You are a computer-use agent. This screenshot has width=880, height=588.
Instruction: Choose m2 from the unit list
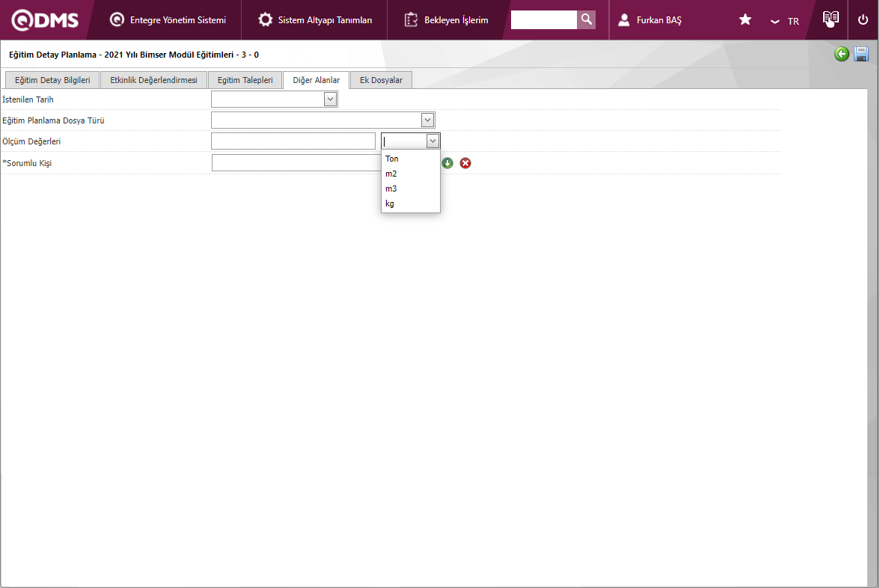coord(410,174)
